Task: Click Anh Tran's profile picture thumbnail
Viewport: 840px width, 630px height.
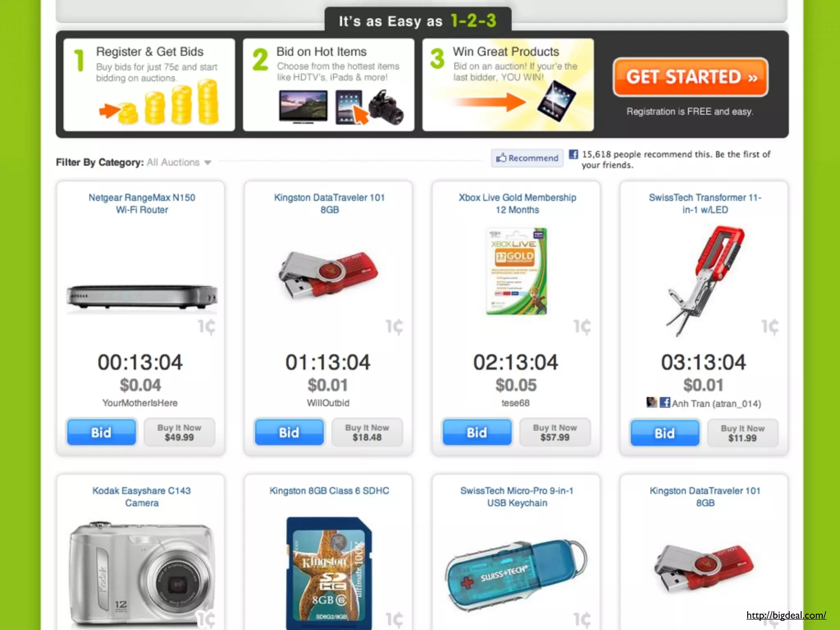Action: [x=652, y=402]
